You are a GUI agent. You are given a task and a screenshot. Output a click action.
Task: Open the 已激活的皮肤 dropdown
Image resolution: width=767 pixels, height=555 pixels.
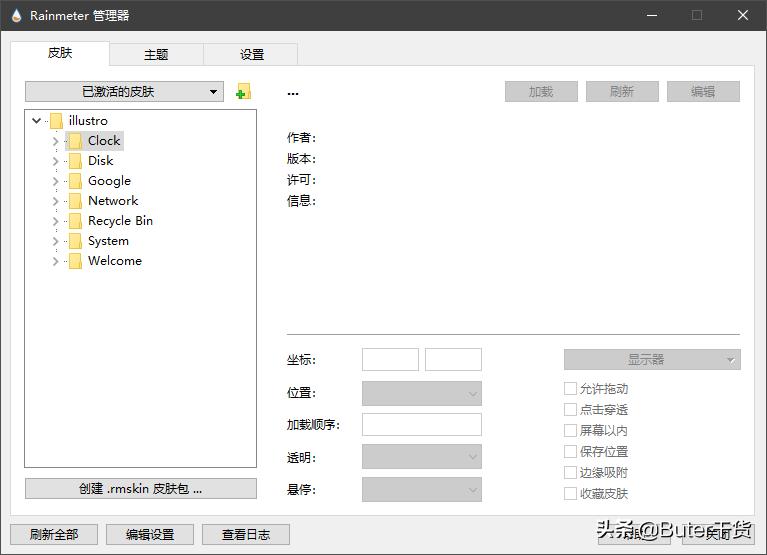pyautogui.click(x=124, y=91)
